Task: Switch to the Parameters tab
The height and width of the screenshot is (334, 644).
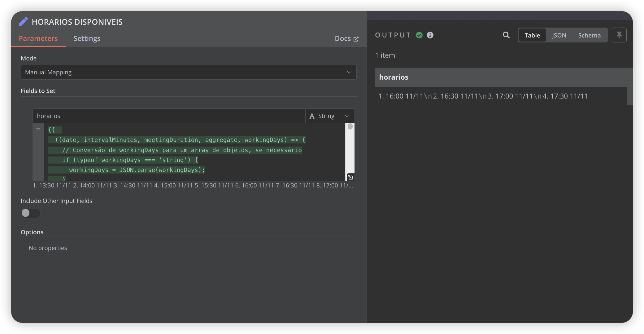Action: click(x=38, y=38)
